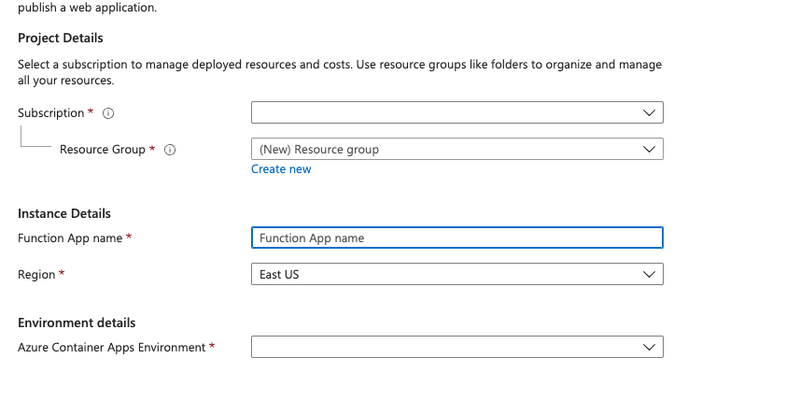Expand the Resource Group dropdown
The height and width of the screenshot is (419, 800).
coord(457,149)
